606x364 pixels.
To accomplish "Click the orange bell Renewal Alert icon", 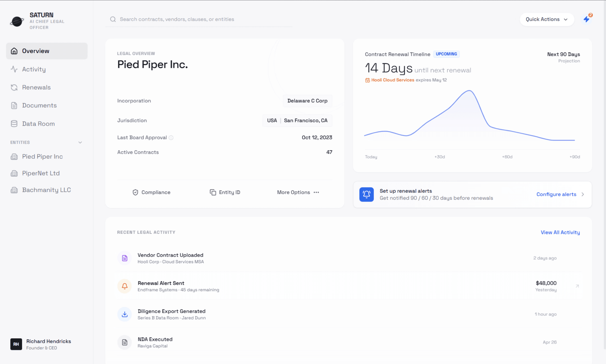I will point(125,286).
